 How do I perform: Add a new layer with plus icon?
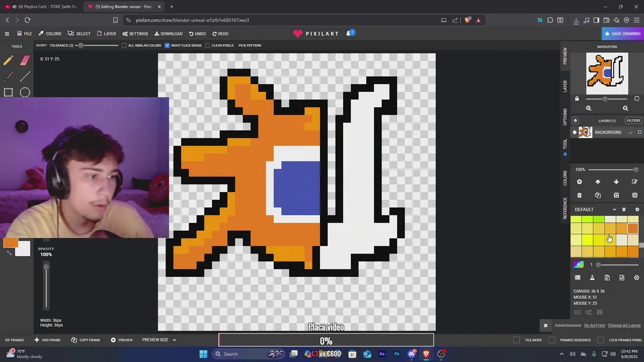pos(579,182)
